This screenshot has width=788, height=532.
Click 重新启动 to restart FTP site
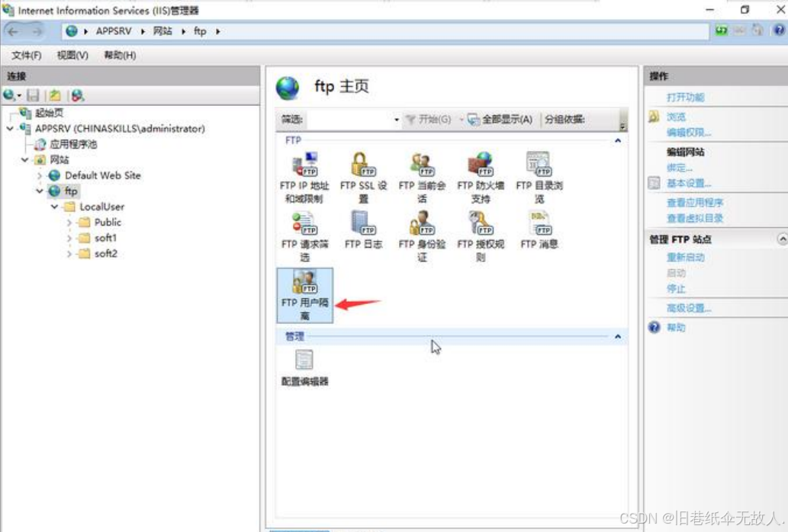(x=685, y=258)
